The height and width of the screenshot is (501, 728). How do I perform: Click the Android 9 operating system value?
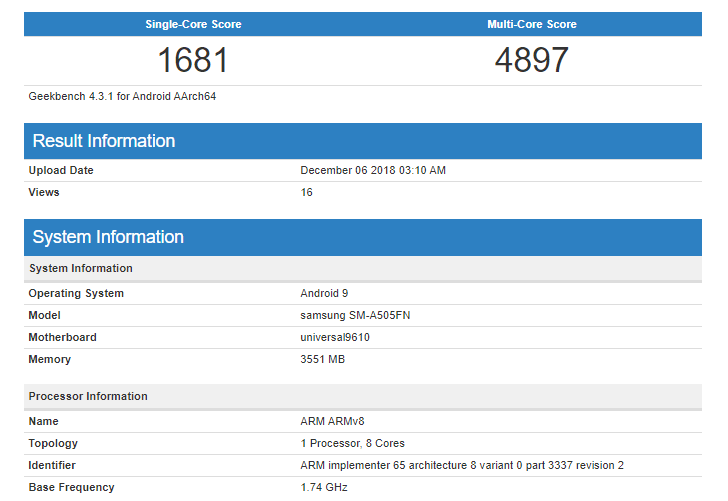325,293
